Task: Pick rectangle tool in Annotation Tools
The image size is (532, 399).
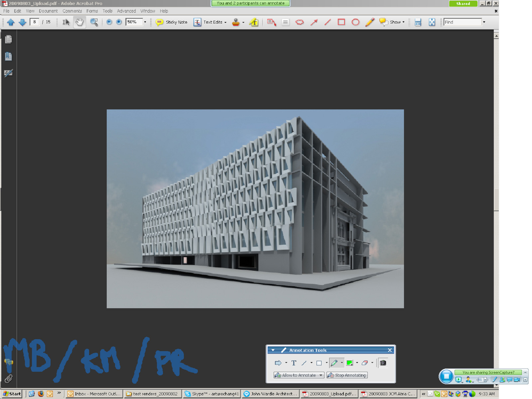Action: point(319,363)
